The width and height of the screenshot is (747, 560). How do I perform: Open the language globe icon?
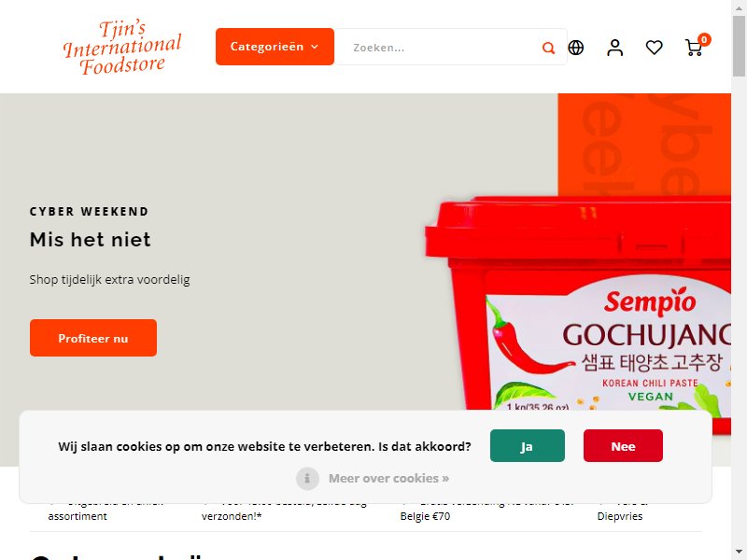(x=576, y=48)
